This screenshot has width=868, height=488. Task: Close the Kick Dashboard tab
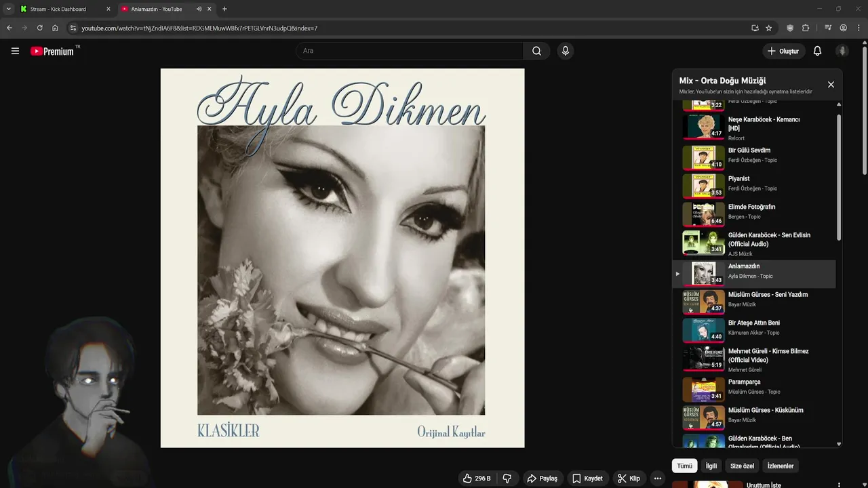[x=108, y=9]
